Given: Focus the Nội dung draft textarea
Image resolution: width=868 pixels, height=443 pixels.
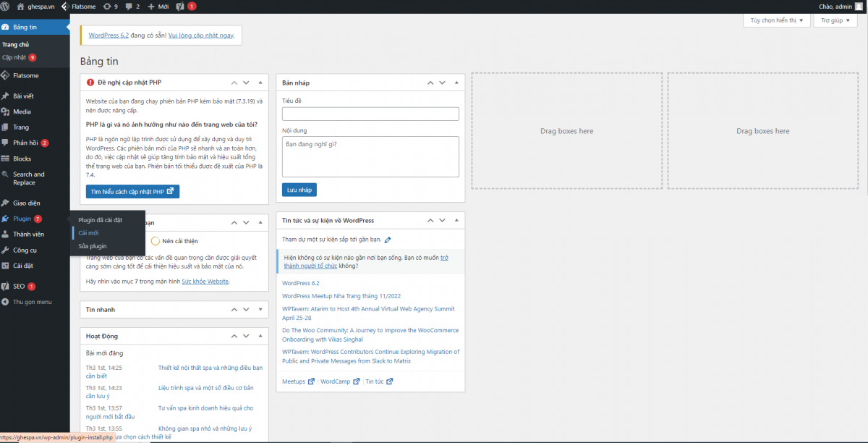Looking at the screenshot, I should coord(370,156).
